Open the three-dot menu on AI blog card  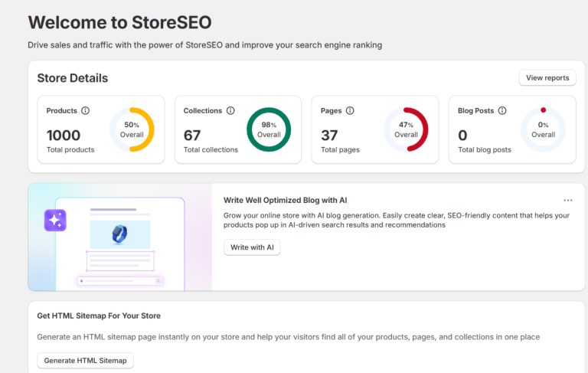568,201
